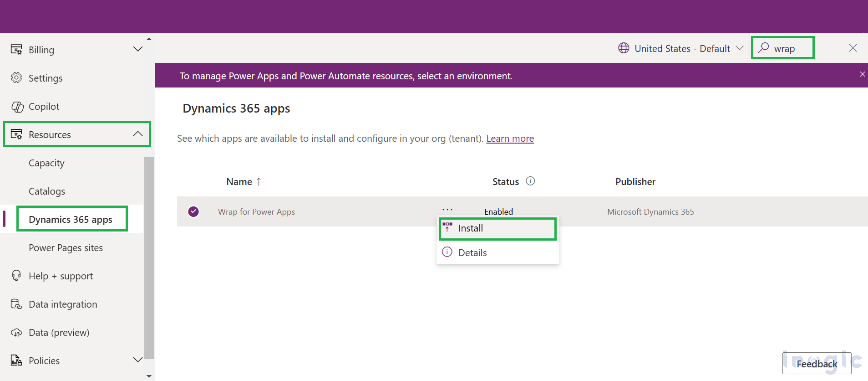
Task: Dismiss the purple environment banner
Action: (862, 74)
